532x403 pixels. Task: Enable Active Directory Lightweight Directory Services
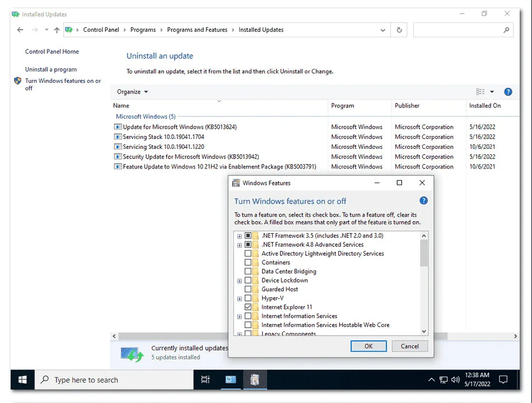click(x=248, y=254)
